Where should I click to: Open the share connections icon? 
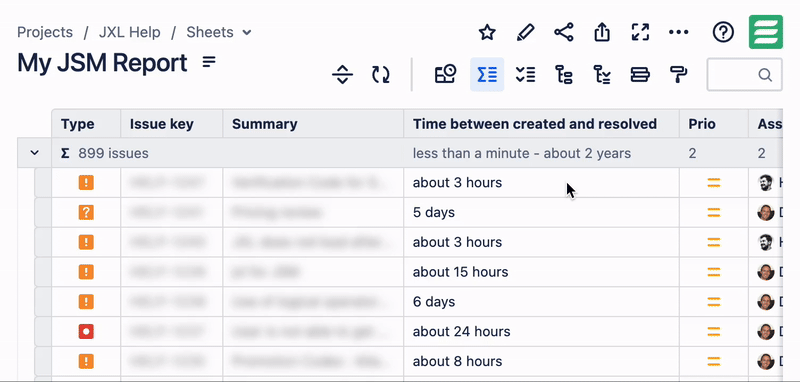pyautogui.click(x=564, y=33)
